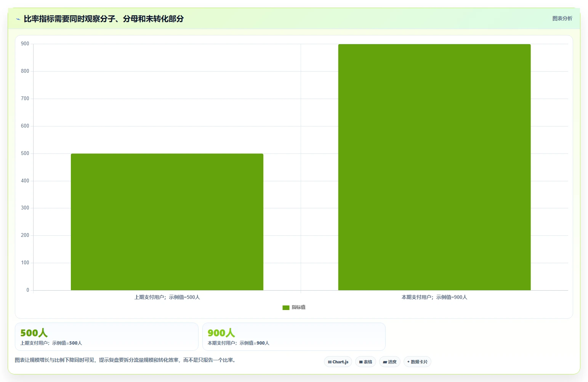Click the heading 比率指标需要同时观察分子、分母和未转化部分
Screen dimensions: 588x382
click(104, 19)
